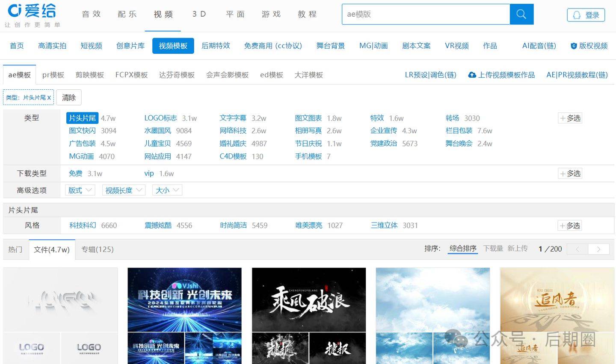This screenshot has height=364, width=616.
Task: Click the blue search magnifier icon
Action: coord(521,14)
